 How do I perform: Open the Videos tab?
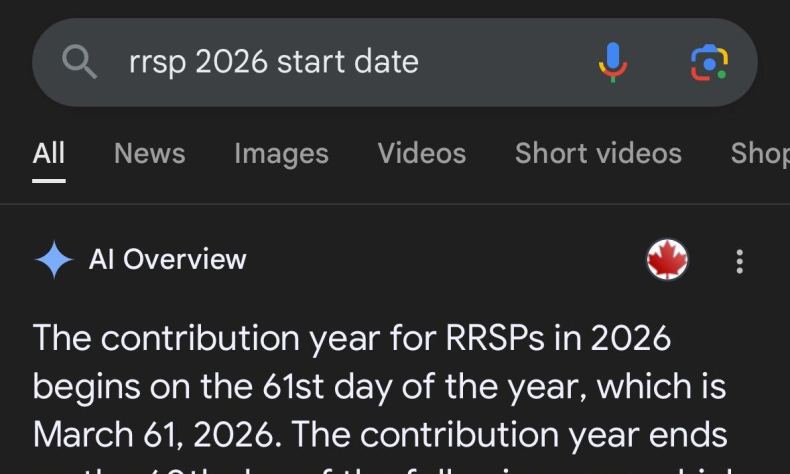[x=422, y=153]
